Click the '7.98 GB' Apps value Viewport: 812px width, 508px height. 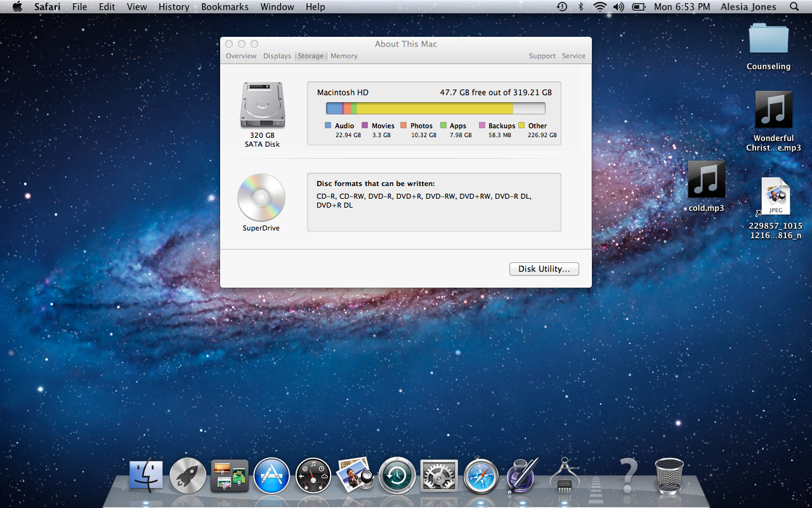461,135
